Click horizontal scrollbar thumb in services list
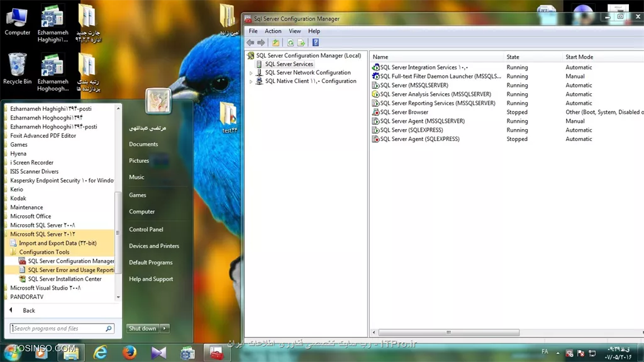This screenshot has height=362, width=644. [448, 332]
